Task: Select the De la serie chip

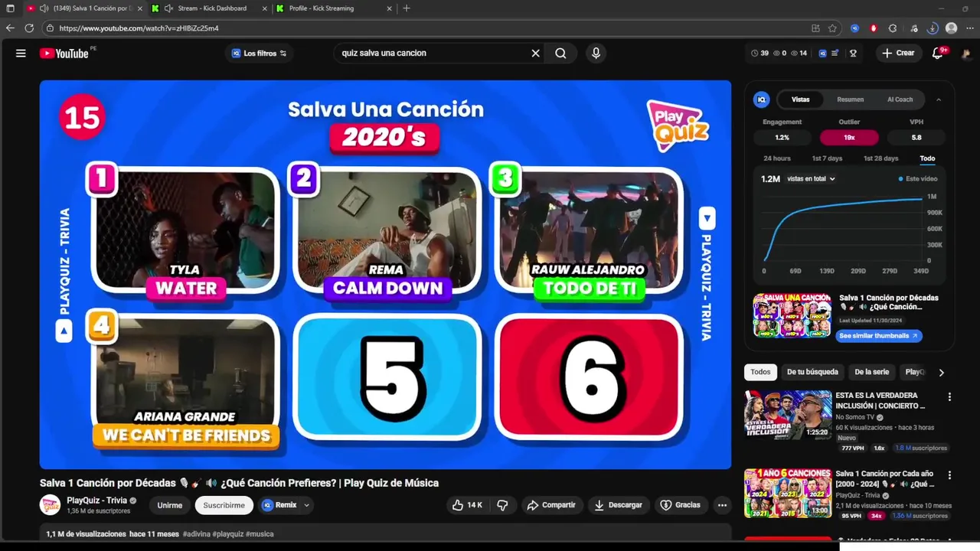Action: 871,372
